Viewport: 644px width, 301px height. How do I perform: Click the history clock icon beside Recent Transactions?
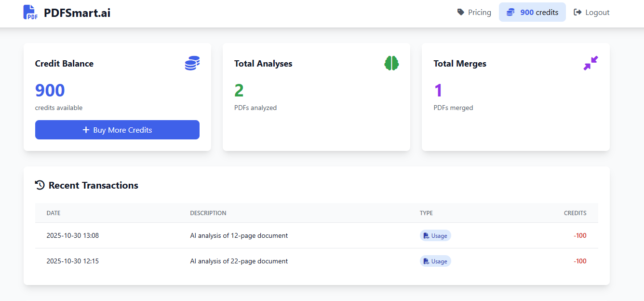pyautogui.click(x=40, y=185)
